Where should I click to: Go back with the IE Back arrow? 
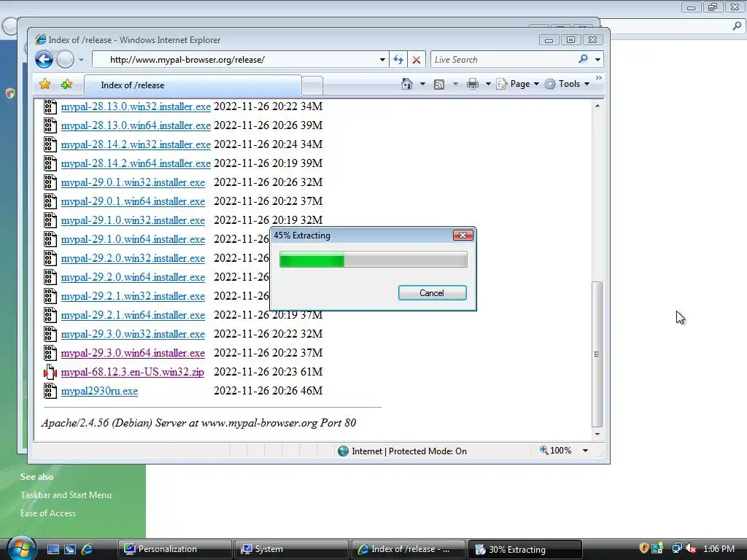tap(44, 60)
